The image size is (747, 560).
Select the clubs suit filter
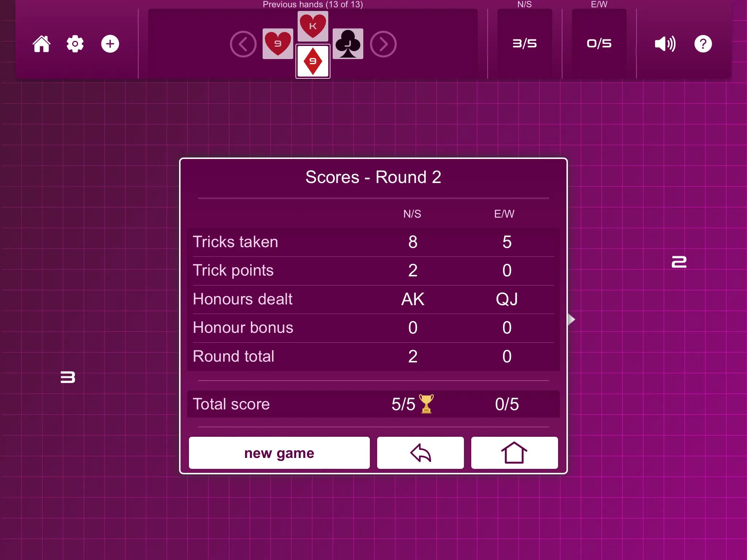[x=348, y=44]
